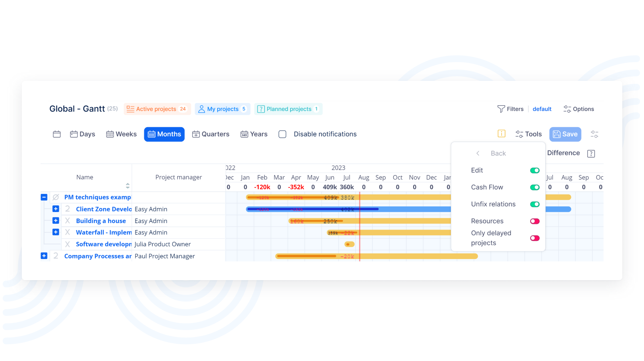The image size is (644, 361).
Task: Turn off the Cash Flow toggle
Action: coord(535,188)
